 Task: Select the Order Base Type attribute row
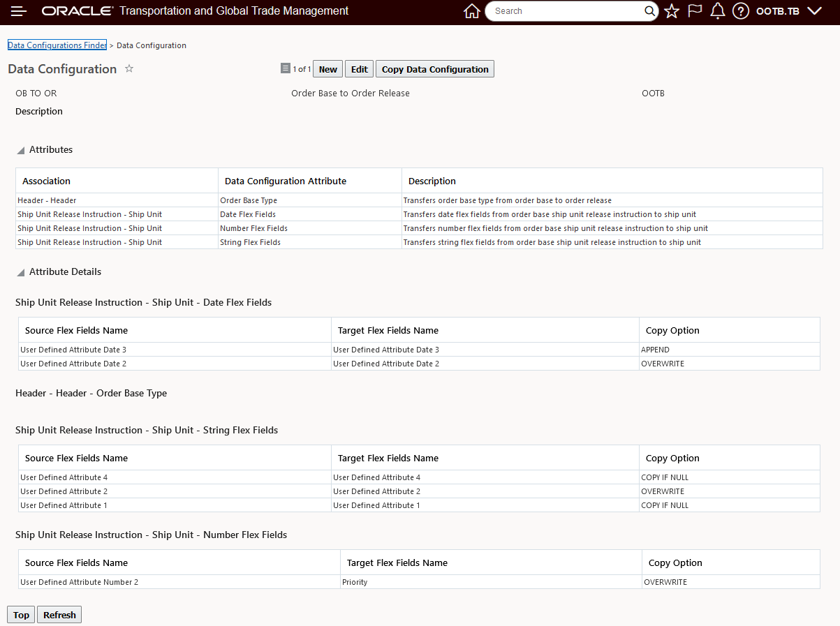coord(249,200)
